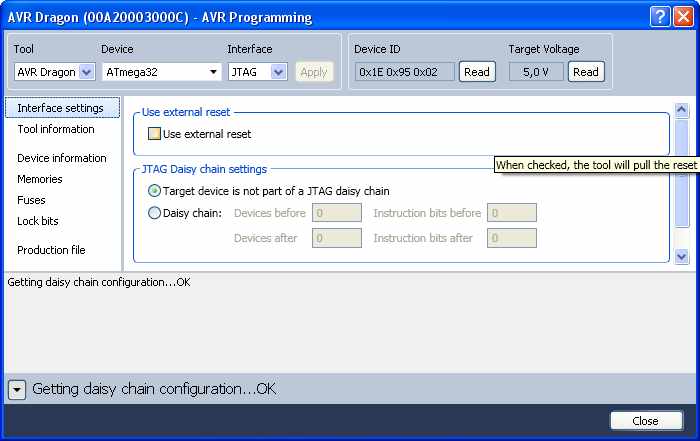Select the Daisy chain radio option
Screen dimensions: 700x441
point(154,213)
